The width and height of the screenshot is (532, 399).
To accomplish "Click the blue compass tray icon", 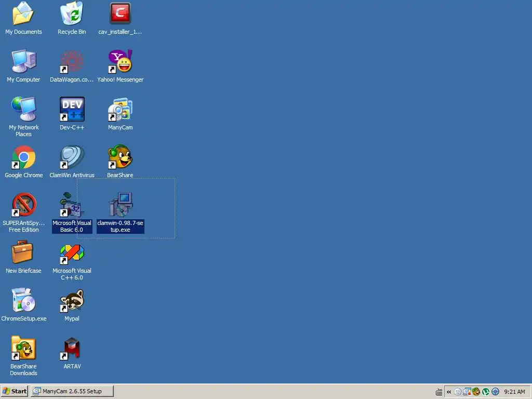I will tap(495, 392).
